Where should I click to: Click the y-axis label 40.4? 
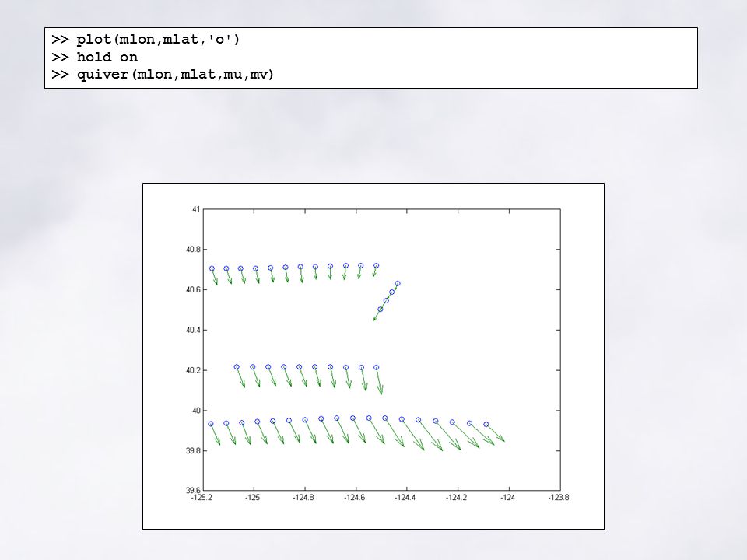pos(194,330)
